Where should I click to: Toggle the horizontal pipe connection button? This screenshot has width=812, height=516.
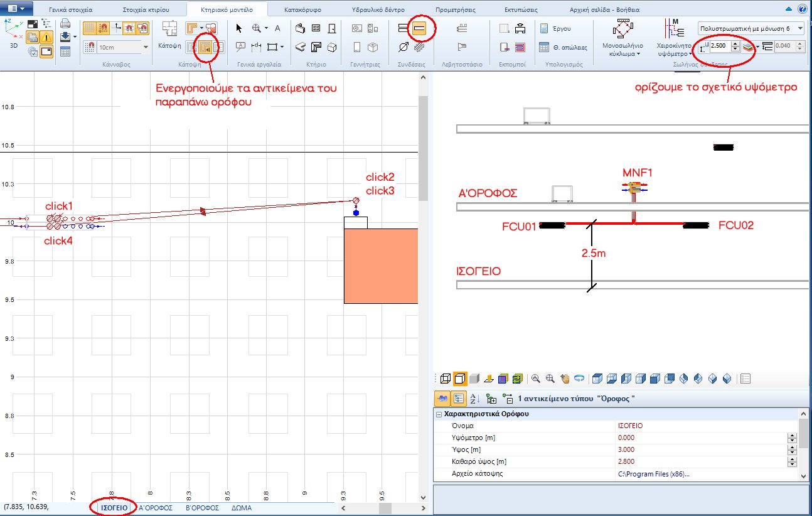click(x=419, y=28)
